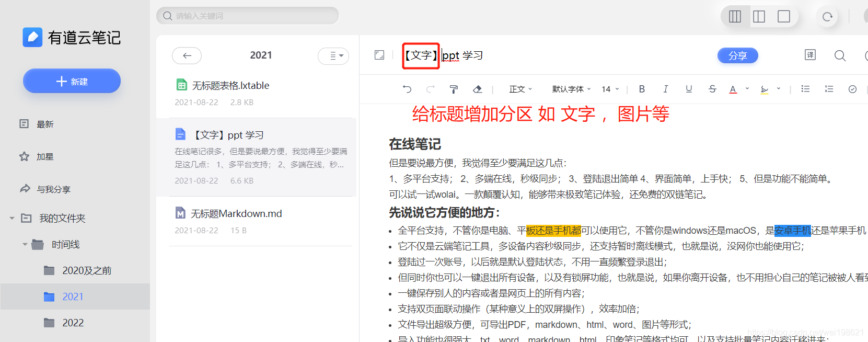Clear formatting with eraser icon
This screenshot has width=868, height=342.
click(x=477, y=89)
